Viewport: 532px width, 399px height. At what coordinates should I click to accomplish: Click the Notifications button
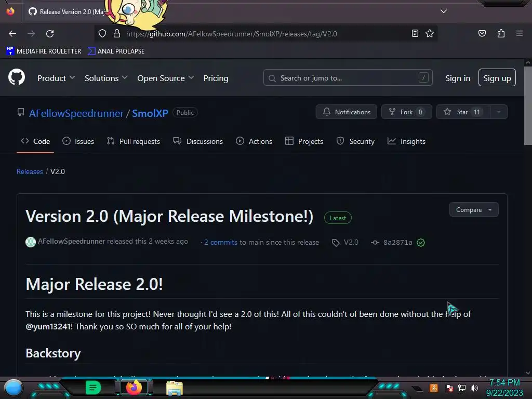tap(346, 112)
